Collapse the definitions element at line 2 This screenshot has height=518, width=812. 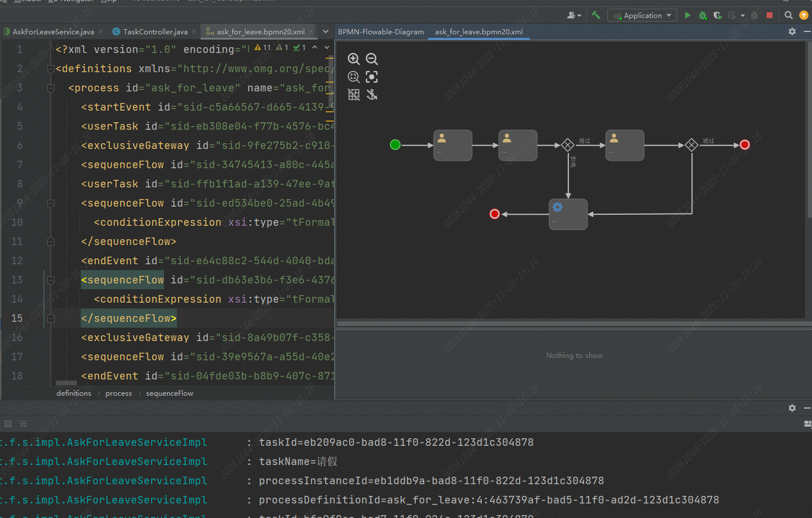click(x=51, y=69)
